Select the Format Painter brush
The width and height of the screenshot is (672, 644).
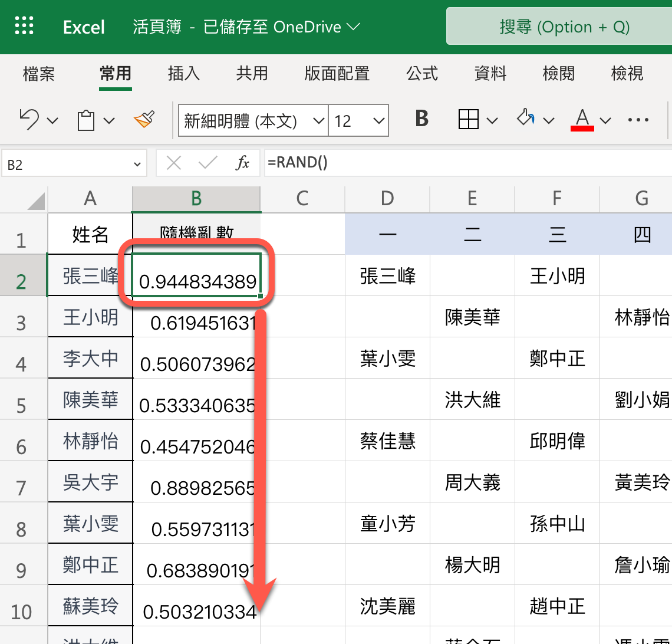[144, 120]
